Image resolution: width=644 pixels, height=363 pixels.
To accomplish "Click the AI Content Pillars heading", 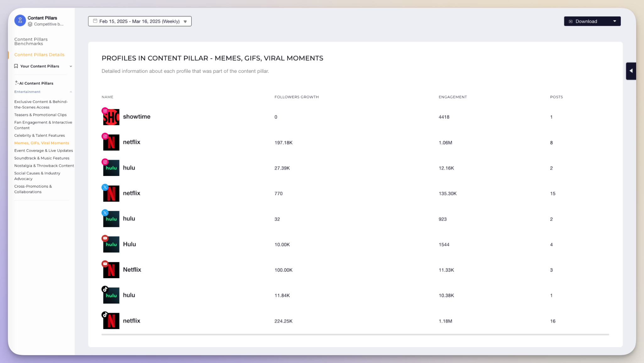I will pyautogui.click(x=36, y=83).
